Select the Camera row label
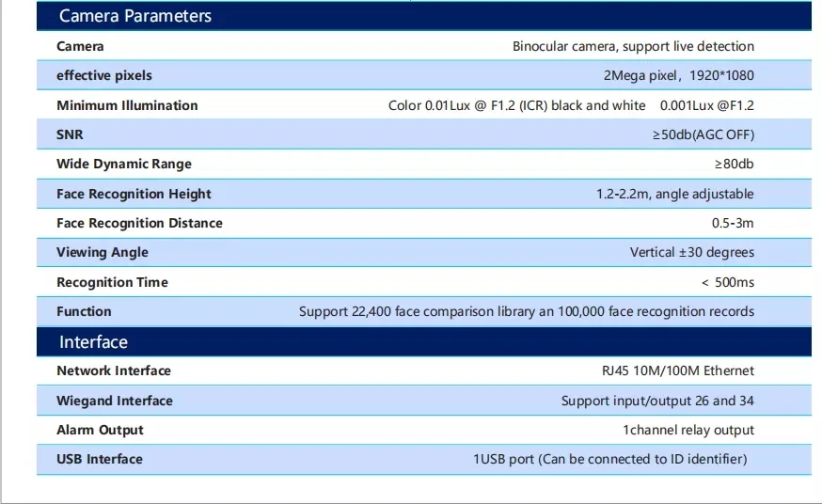822x504 pixels. 80,46
